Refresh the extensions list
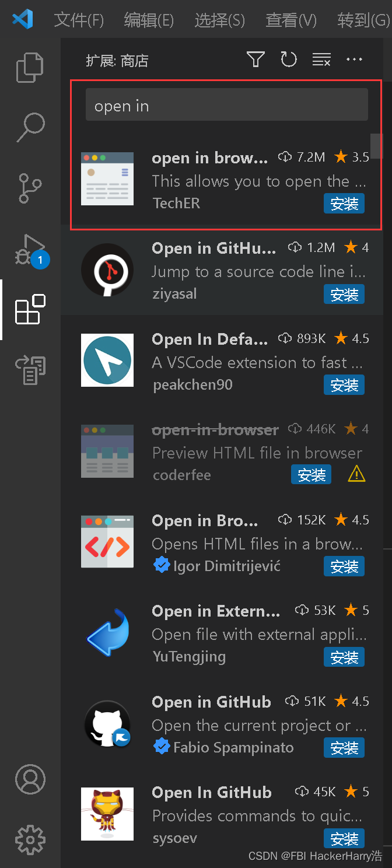392x868 pixels. (289, 59)
